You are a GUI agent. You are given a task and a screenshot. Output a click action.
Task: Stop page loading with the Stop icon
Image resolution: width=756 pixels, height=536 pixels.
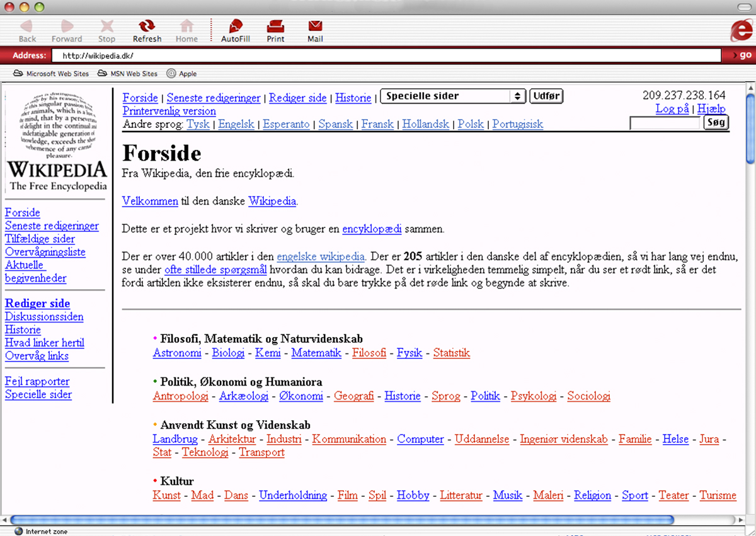click(x=107, y=26)
